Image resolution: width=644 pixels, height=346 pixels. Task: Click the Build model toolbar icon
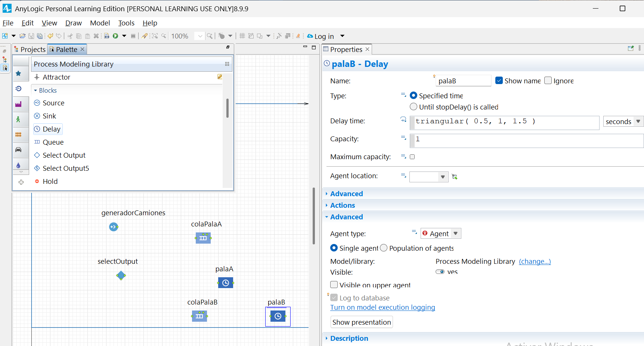pos(107,36)
